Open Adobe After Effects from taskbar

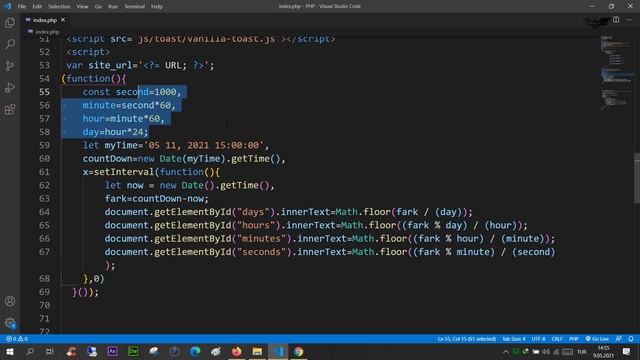[112, 351]
